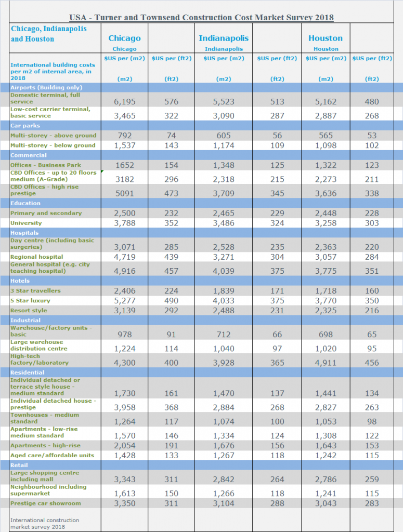403x532 pixels.
Task: Click "Apartments - low-rise medium standard" label
Action: tap(43, 432)
